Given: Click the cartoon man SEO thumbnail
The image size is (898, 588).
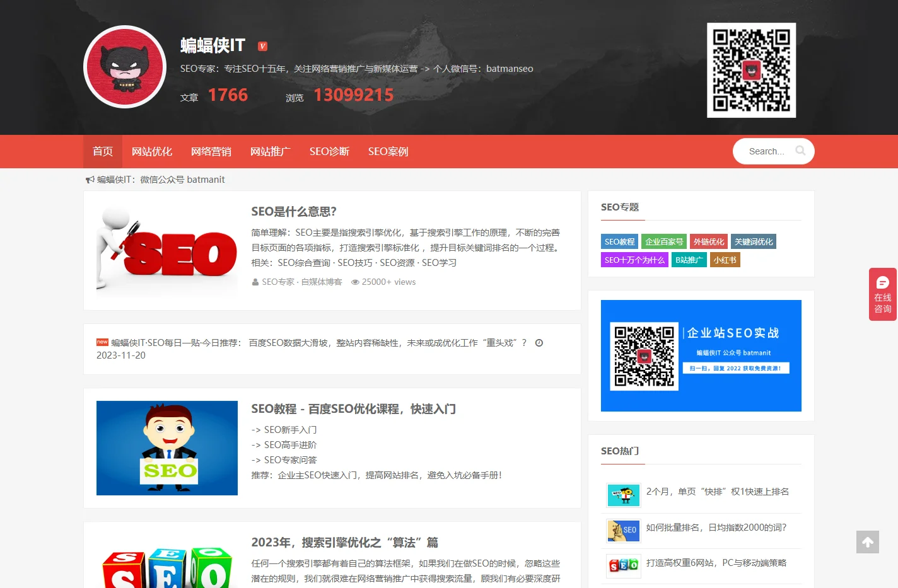Looking at the screenshot, I should 167,448.
